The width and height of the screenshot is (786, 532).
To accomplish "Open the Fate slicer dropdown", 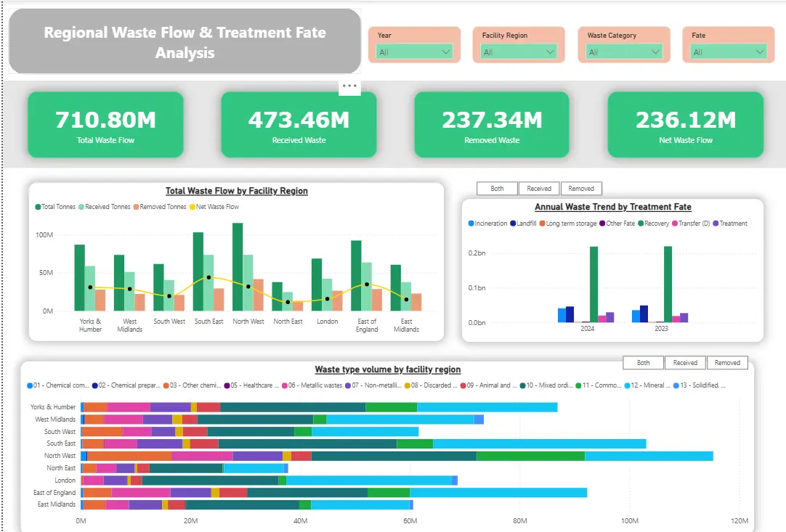I will [729, 52].
